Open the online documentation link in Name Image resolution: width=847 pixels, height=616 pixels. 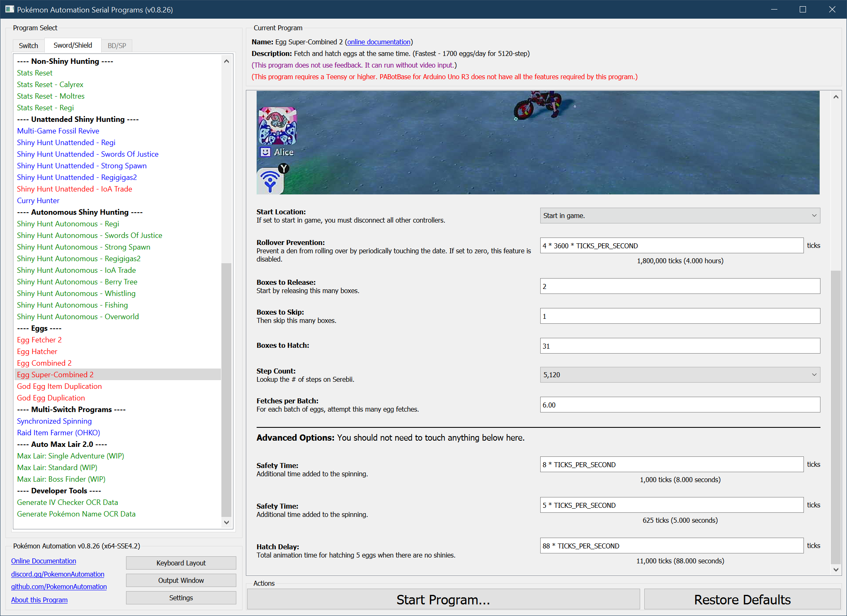pos(379,42)
